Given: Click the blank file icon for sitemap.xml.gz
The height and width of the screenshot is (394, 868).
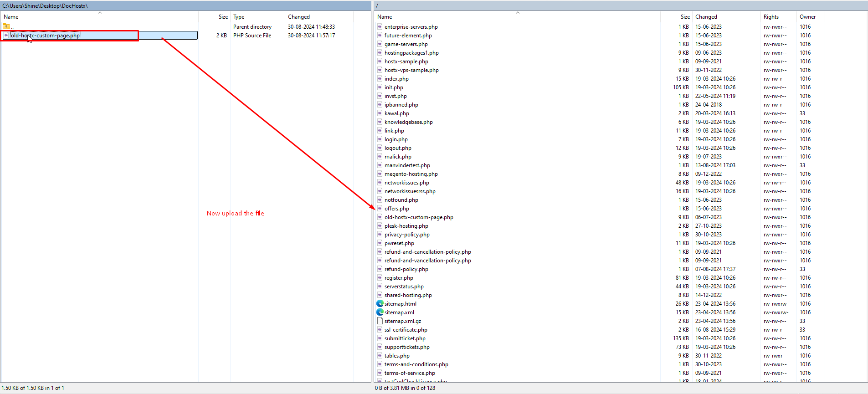Looking at the screenshot, I should 380,321.
